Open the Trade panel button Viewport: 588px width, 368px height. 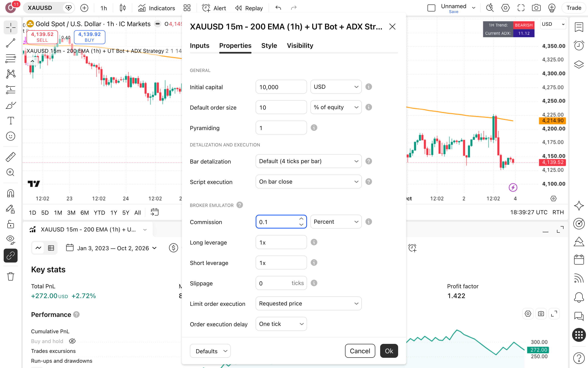coord(574,8)
